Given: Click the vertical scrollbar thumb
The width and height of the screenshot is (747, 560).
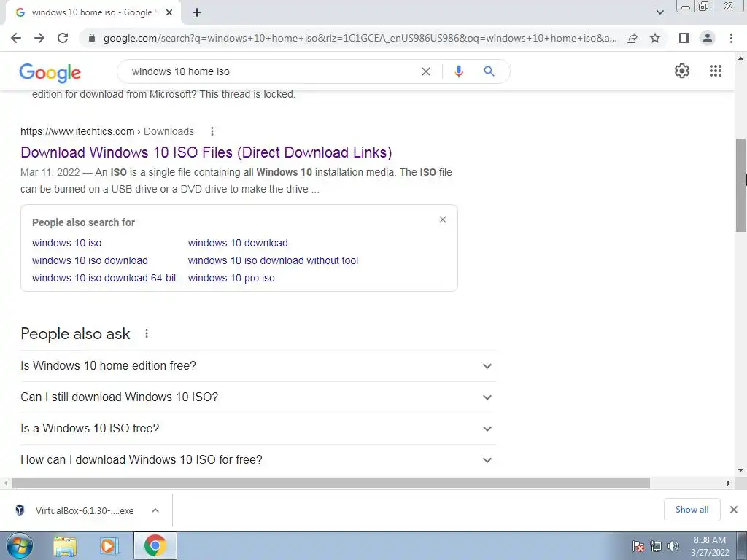Looking at the screenshot, I should coord(741,184).
